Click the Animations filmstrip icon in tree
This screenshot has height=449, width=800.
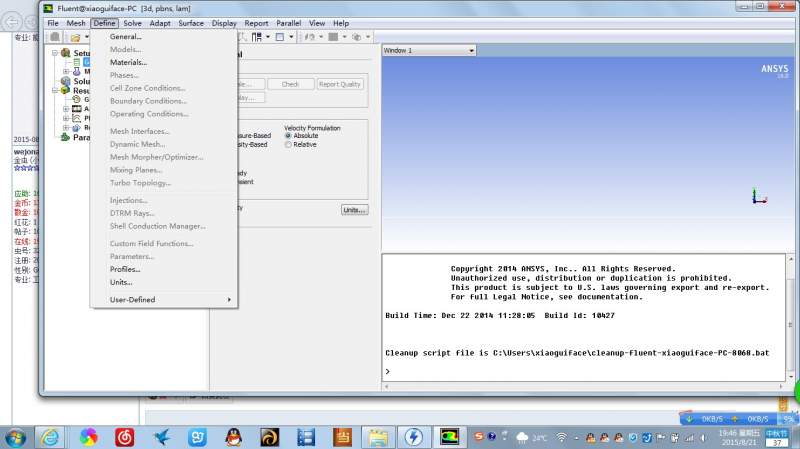click(77, 109)
